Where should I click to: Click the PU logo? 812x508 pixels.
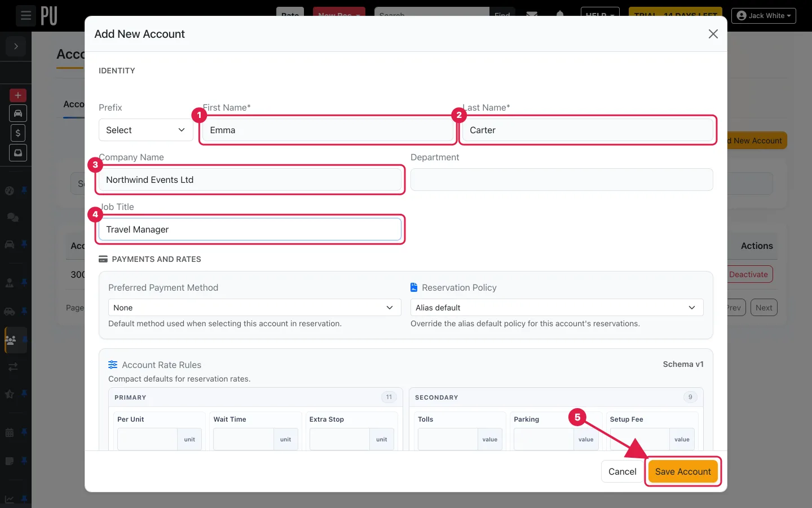pyautogui.click(x=49, y=16)
